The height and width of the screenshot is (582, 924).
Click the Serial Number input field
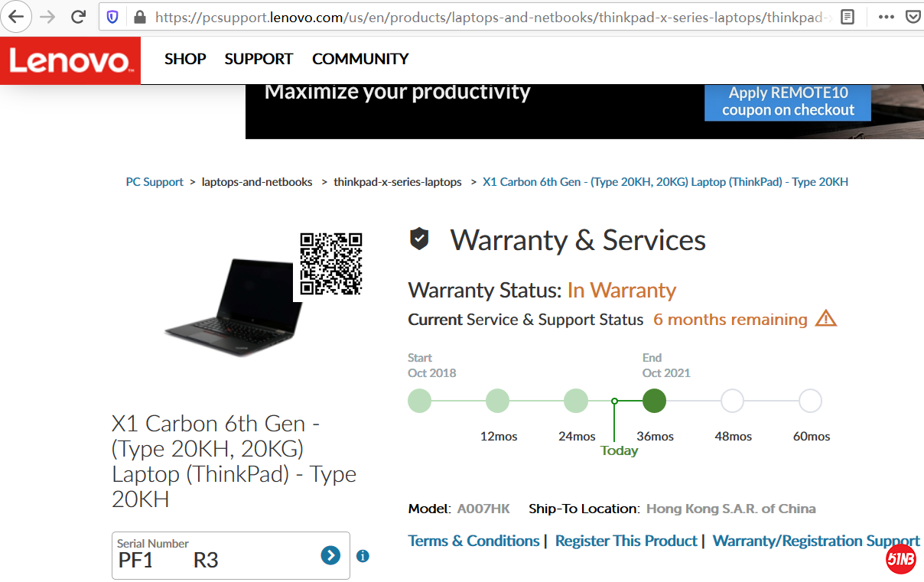(x=214, y=559)
